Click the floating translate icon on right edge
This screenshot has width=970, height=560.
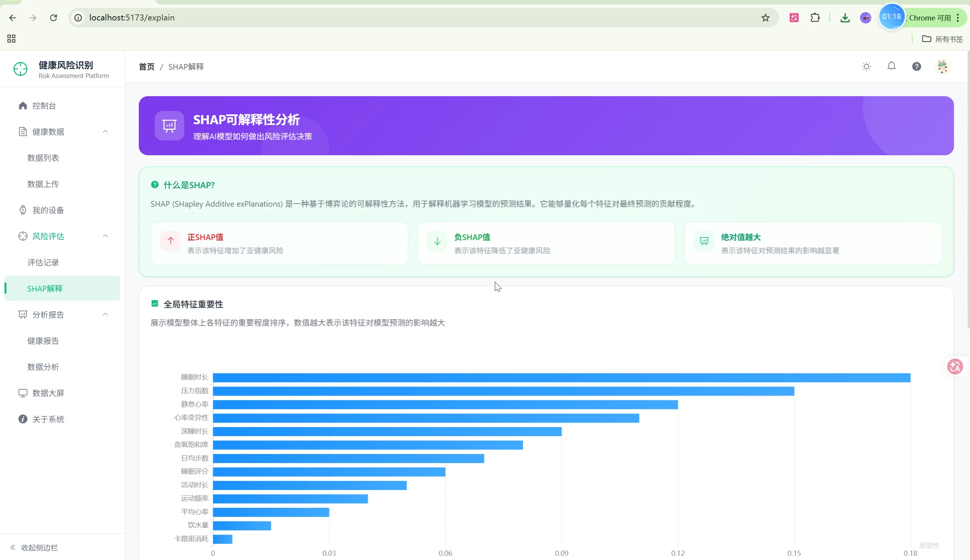(954, 366)
